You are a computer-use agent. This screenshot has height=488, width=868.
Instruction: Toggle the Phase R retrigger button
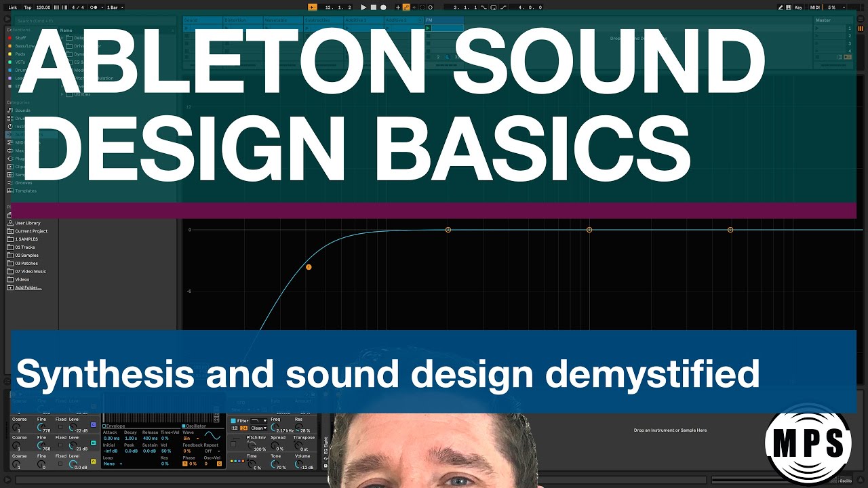coord(185,464)
